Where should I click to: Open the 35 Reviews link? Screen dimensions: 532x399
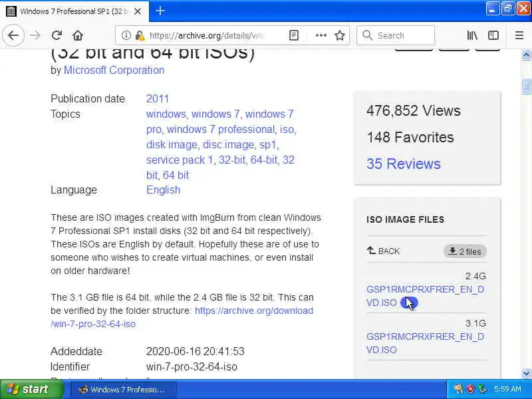coord(404,164)
